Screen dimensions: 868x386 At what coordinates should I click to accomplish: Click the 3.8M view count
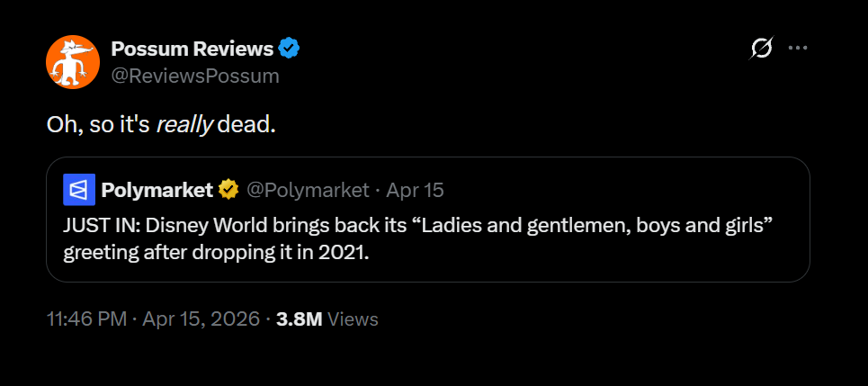[x=300, y=319]
